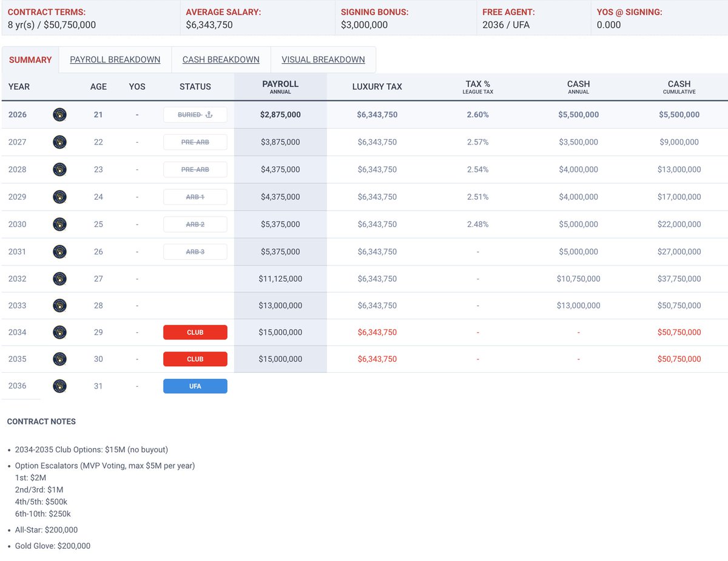Open the CASH BREAKDOWN tab
Viewport: 728px width, 561px height.
[x=221, y=59]
